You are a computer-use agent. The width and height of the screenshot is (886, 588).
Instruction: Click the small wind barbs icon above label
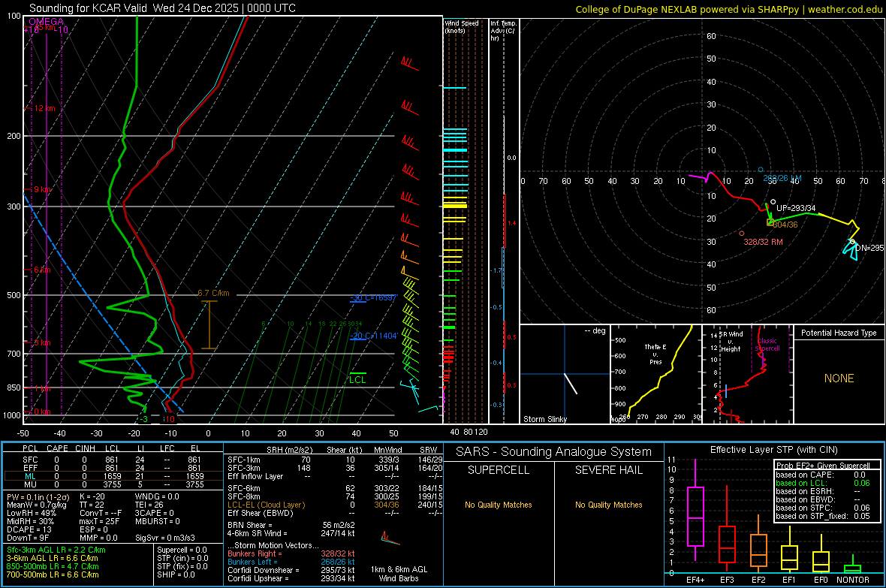coord(390,538)
